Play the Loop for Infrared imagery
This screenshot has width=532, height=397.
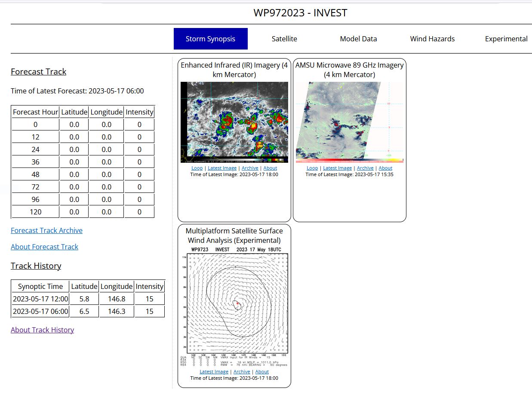[197, 168]
